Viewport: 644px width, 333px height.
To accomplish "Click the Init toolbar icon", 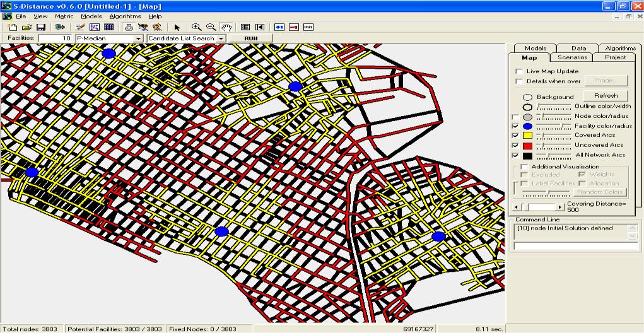I will tap(308, 27).
